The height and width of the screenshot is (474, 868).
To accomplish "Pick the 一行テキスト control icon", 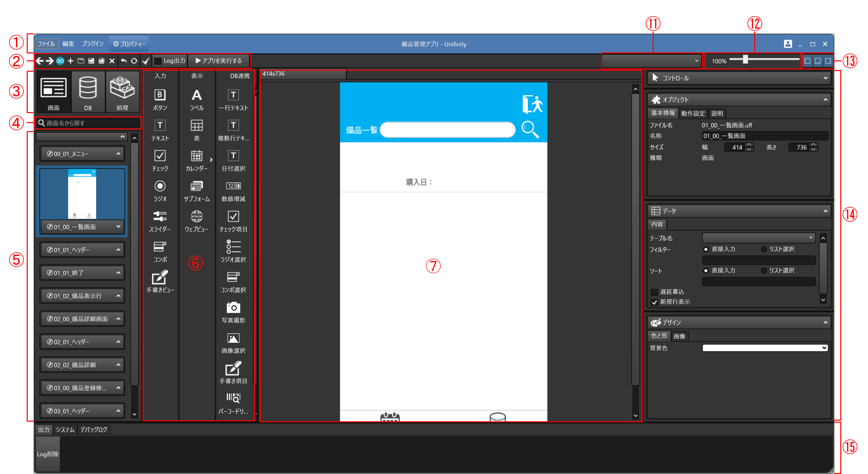I will (233, 95).
